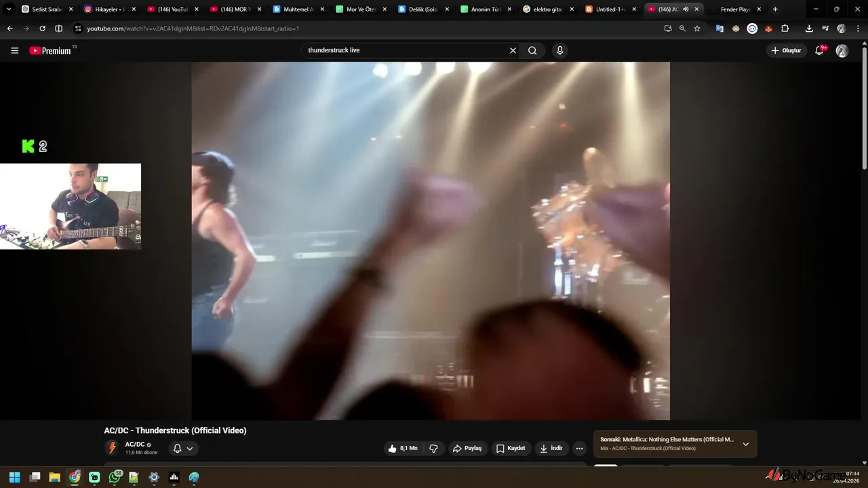The image size is (868, 488).
Task: Start voice search with microphone
Action: coord(559,50)
